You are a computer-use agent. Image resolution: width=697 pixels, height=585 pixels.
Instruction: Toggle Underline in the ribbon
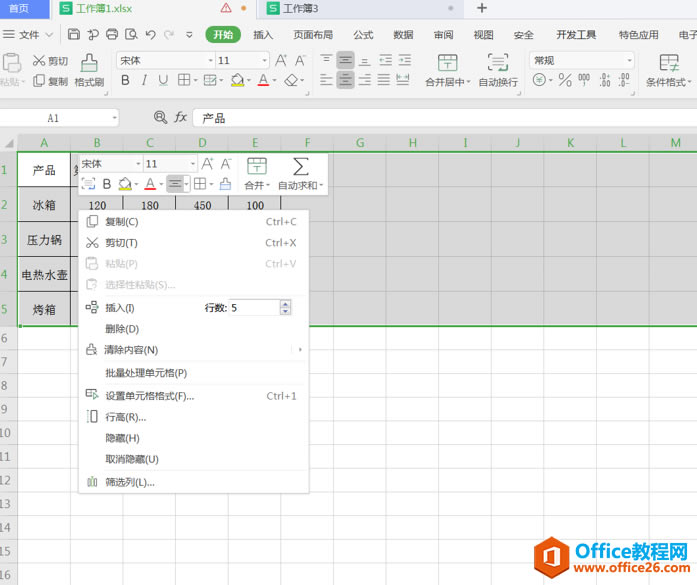tap(163, 80)
